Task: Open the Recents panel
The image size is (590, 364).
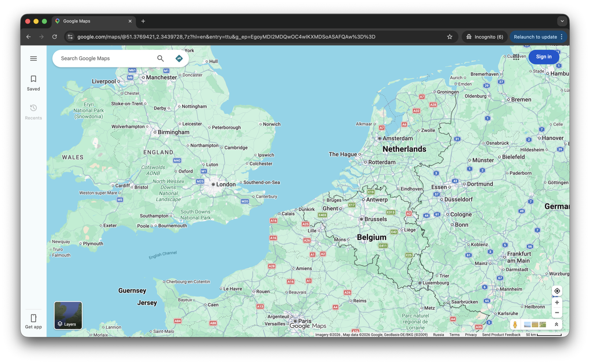Action: pos(34,112)
